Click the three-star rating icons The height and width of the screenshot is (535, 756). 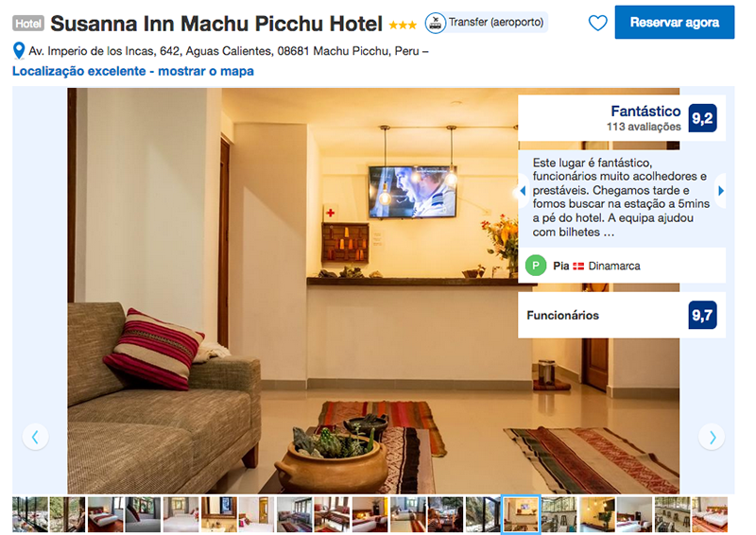coord(403,25)
